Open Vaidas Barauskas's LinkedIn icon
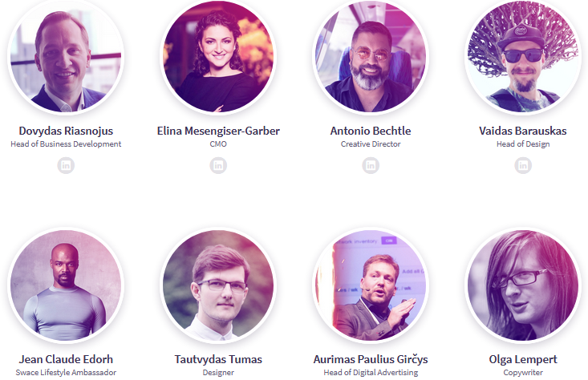588x380 pixels. click(523, 165)
